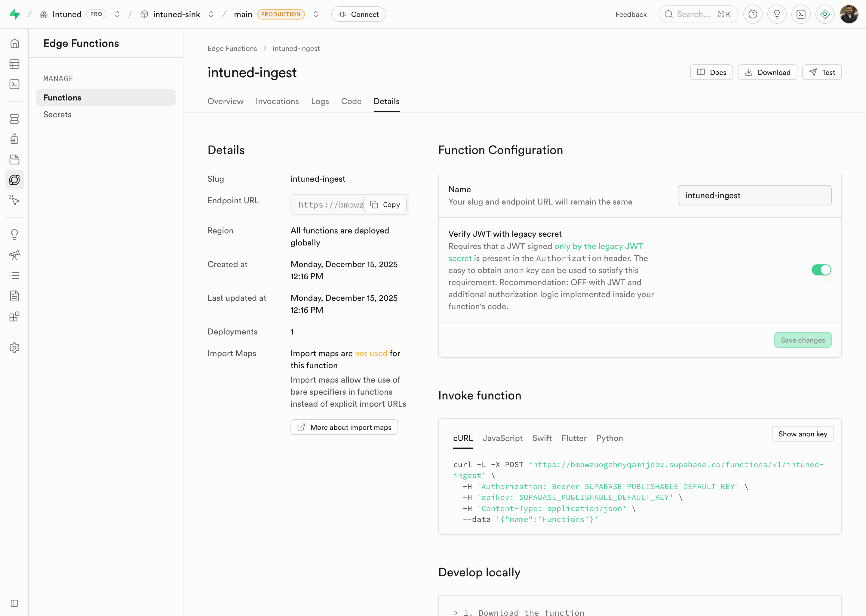Click Save changes button

click(803, 340)
